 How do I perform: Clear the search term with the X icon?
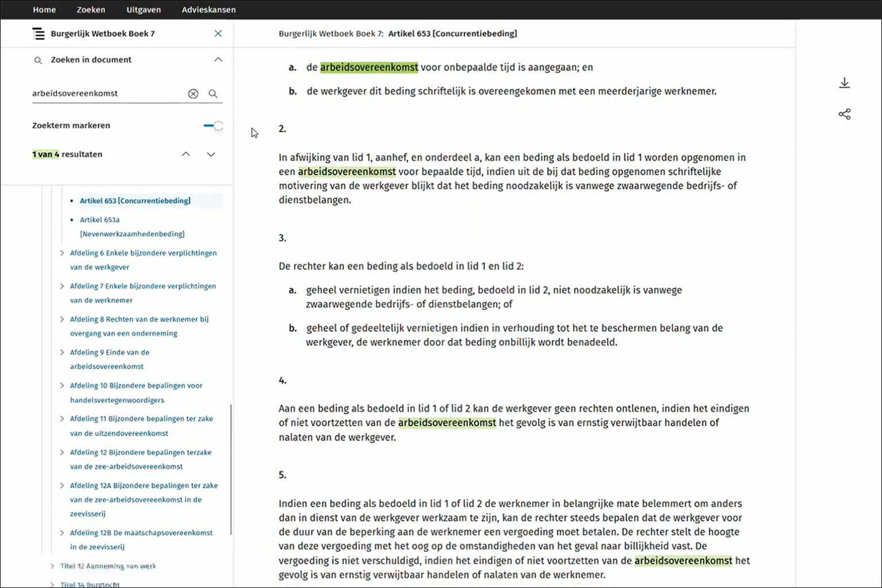[x=194, y=94]
